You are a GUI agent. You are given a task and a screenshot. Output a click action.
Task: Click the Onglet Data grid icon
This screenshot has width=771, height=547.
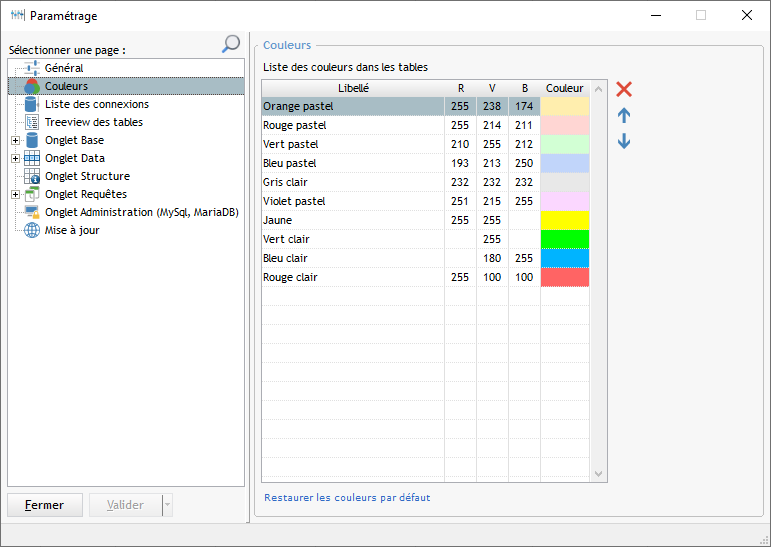pyautogui.click(x=32, y=158)
